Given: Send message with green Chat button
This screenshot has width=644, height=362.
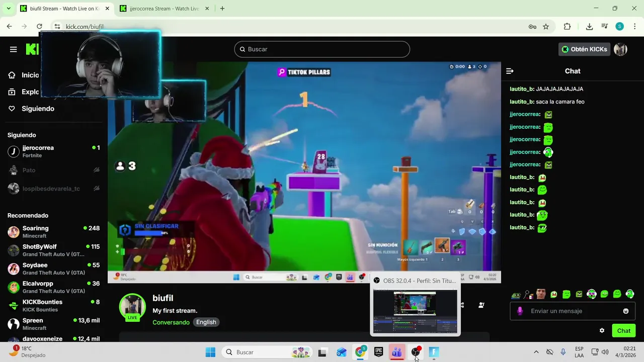Looking at the screenshot, I should (x=623, y=331).
